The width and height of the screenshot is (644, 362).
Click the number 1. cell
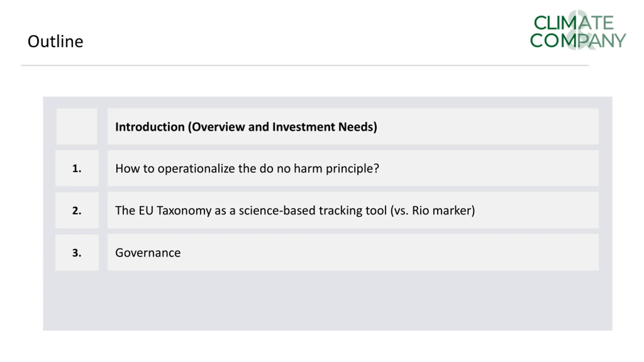77,168
